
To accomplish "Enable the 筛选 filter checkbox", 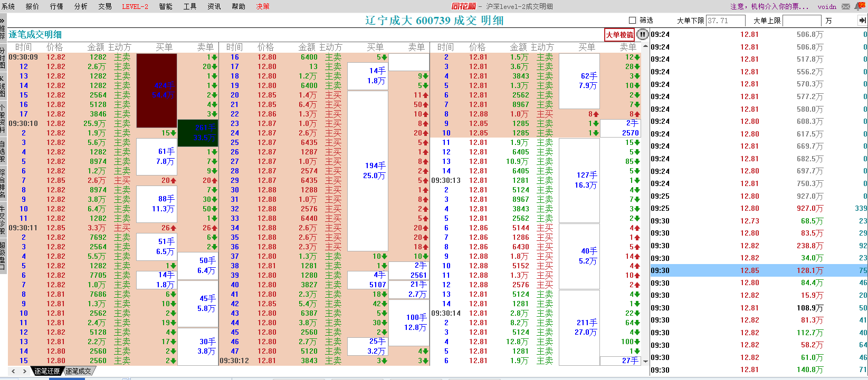I will click(x=633, y=21).
